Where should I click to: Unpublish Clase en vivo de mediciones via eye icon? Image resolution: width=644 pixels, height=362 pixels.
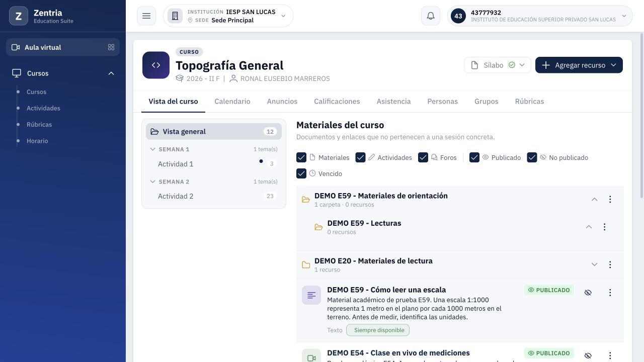tap(588, 355)
